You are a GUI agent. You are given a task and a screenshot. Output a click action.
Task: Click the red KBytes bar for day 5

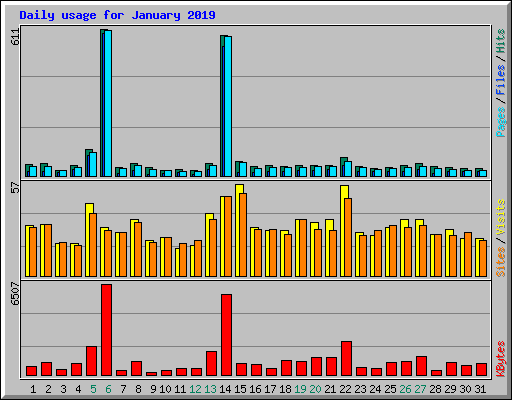pos(91,361)
